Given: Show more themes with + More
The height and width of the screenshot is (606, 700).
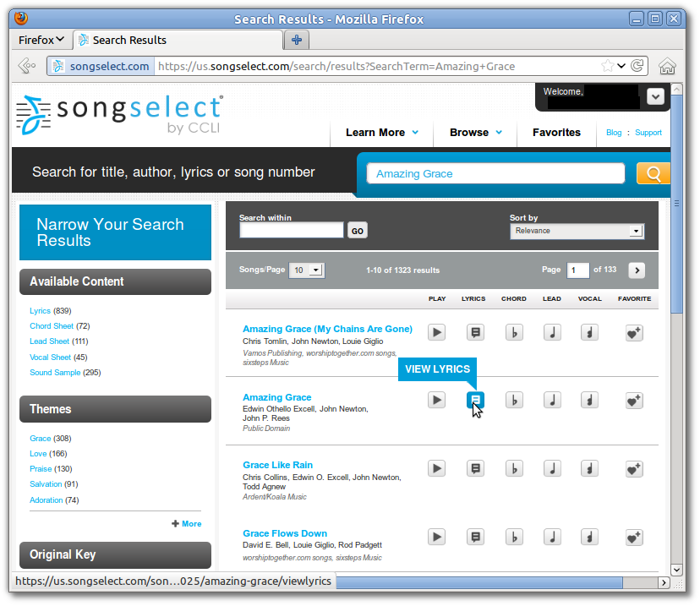Looking at the screenshot, I should coord(187,524).
